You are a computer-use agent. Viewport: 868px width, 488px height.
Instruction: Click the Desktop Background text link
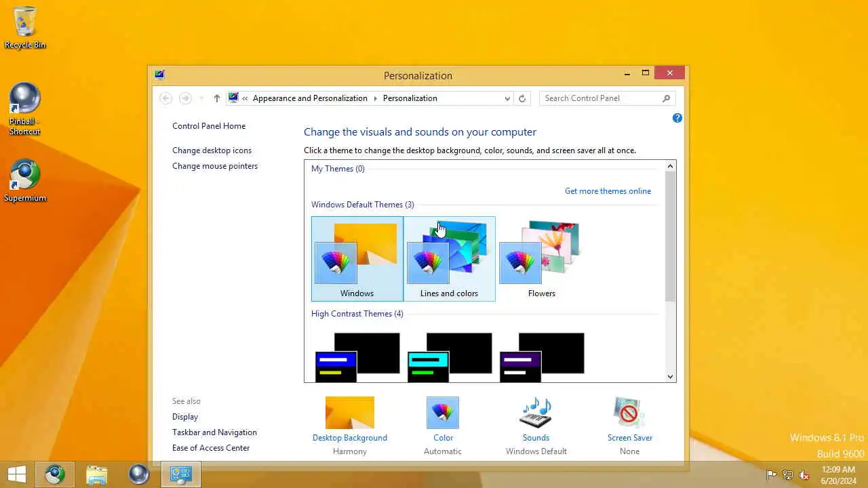pos(350,438)
